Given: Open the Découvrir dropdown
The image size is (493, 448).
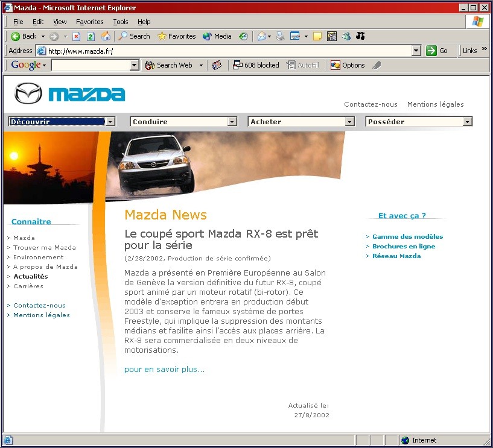Looking at the screenshot, I should [62, 122].
